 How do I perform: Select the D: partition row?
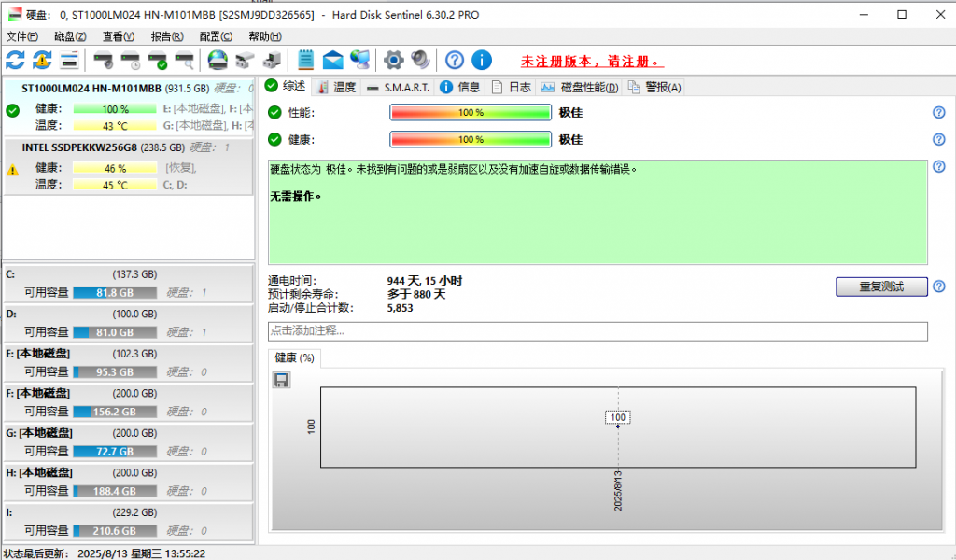point(129,323)
